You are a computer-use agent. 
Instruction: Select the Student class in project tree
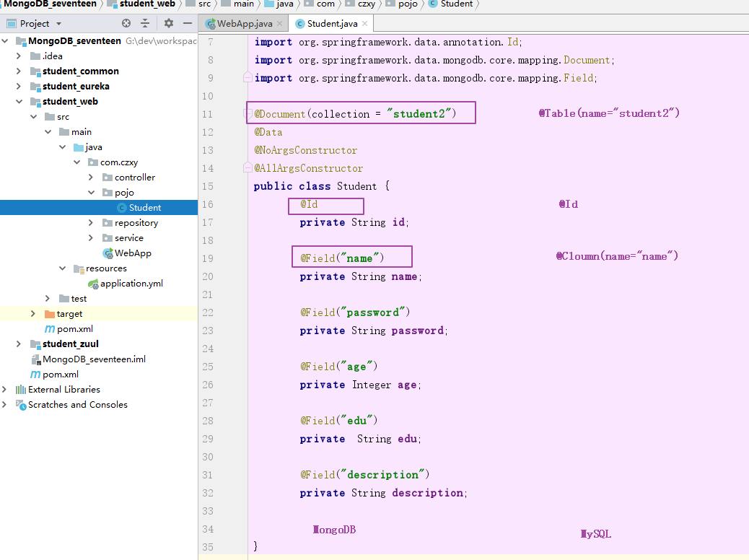click(144, 208)
